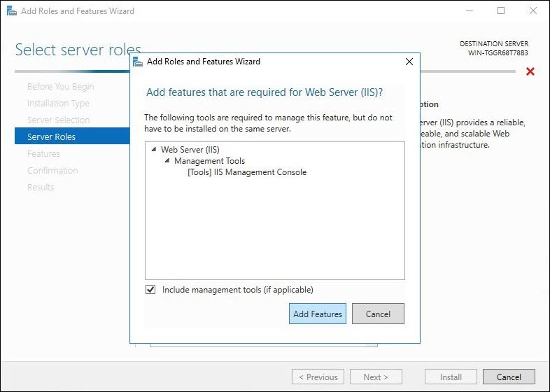The image size is (550, 392).
Task: Go to Features step
Action: click(x=43, y=154)
